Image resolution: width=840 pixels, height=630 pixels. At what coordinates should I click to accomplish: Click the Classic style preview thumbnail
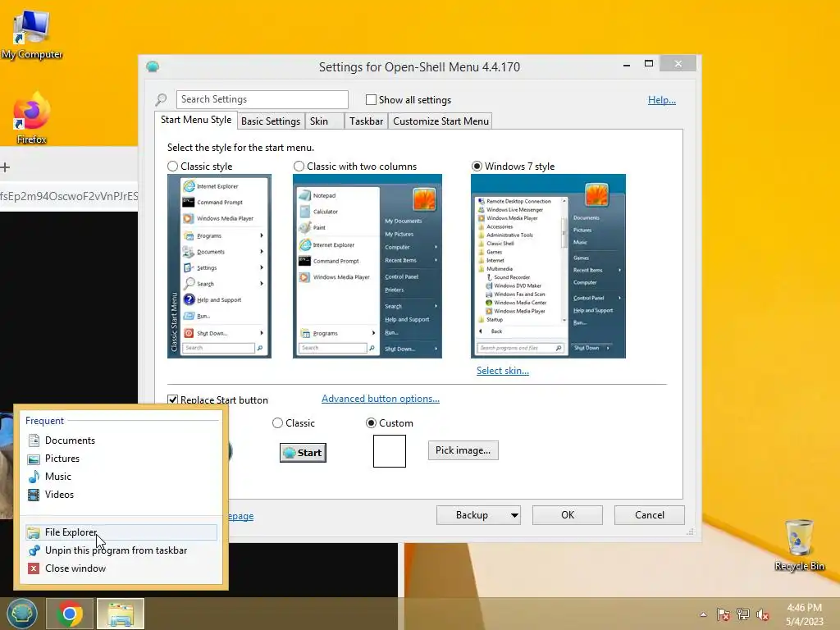coord(219,267)
